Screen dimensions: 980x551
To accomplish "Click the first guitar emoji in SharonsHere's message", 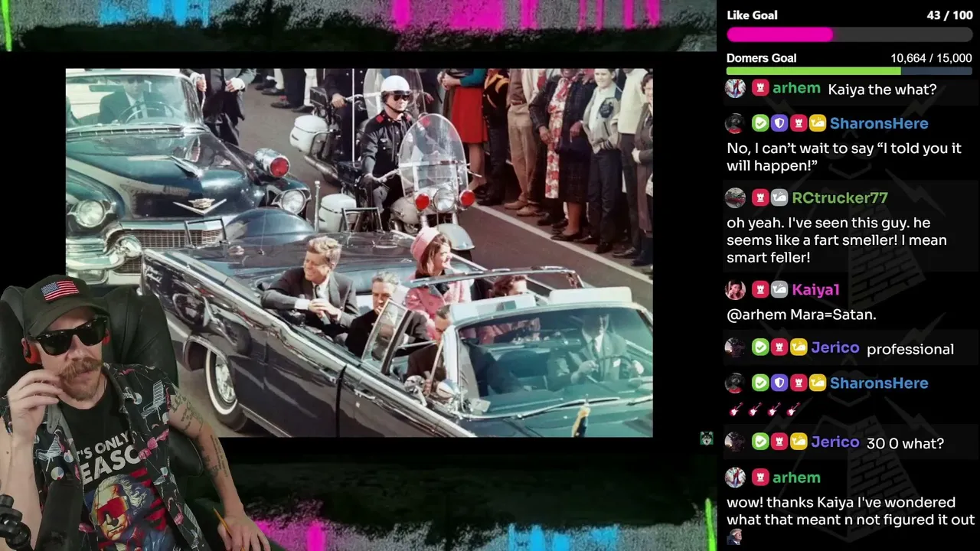I will 735,410.
